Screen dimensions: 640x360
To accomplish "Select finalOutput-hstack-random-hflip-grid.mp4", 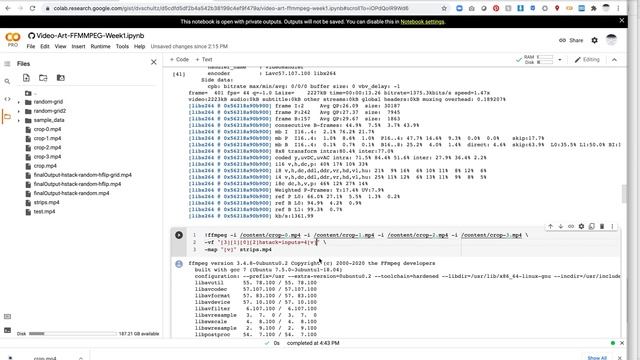I will click(82, 175).
